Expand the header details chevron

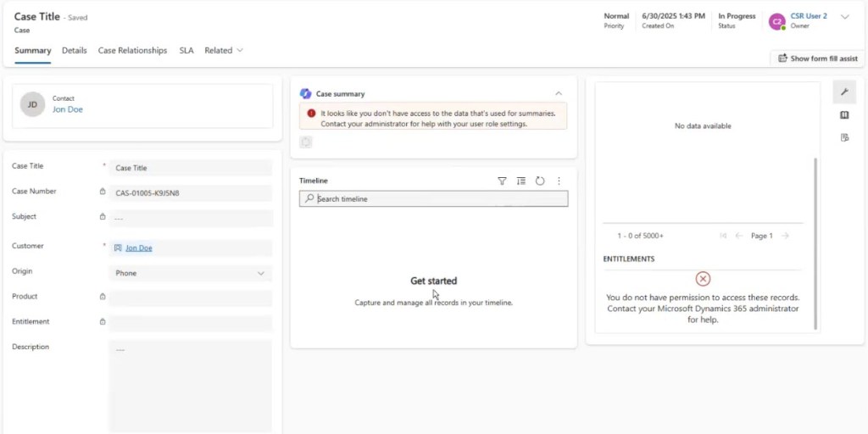[x=844, y=17]
